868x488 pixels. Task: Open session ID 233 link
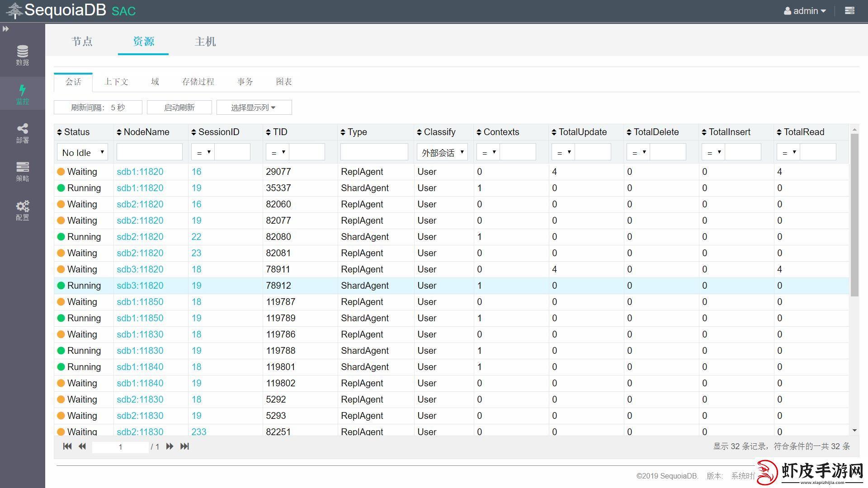[199, 432]
